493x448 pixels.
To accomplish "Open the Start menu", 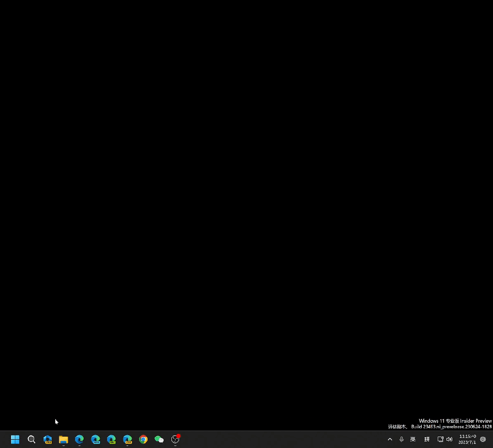I will 15,439.
